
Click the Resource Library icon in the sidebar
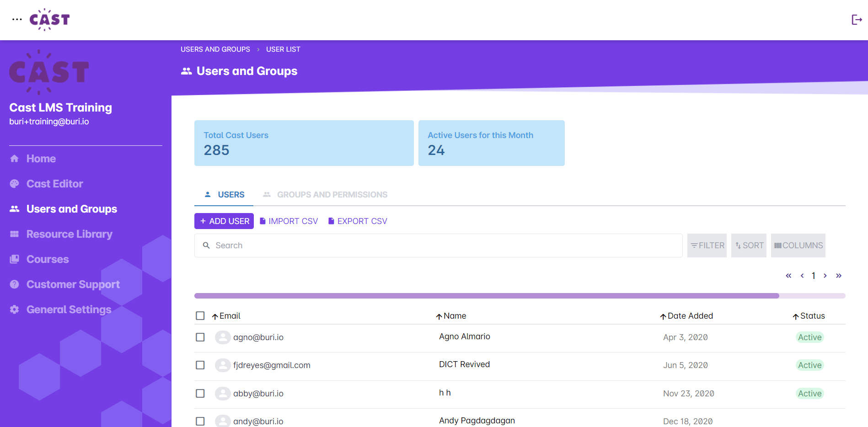(15, 234)
